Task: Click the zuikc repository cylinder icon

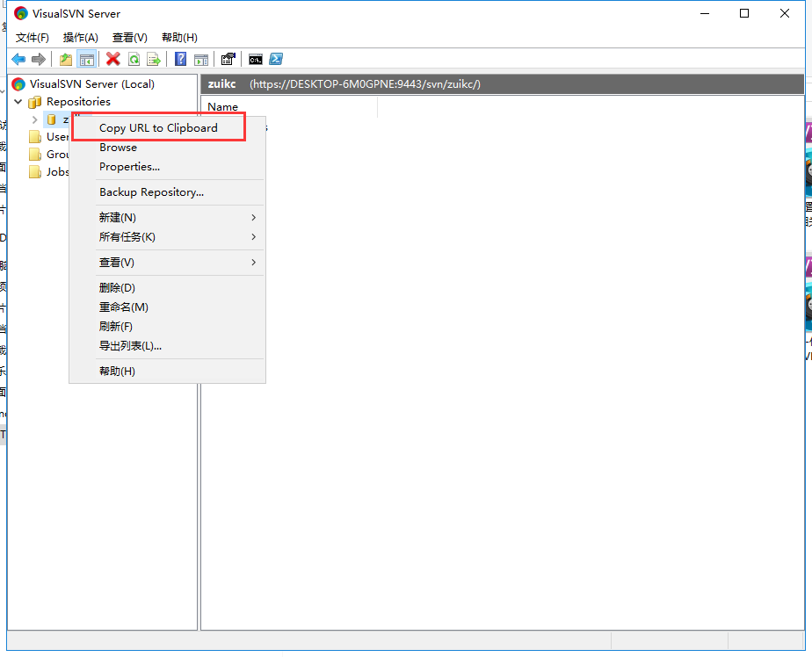Action: 51,120
